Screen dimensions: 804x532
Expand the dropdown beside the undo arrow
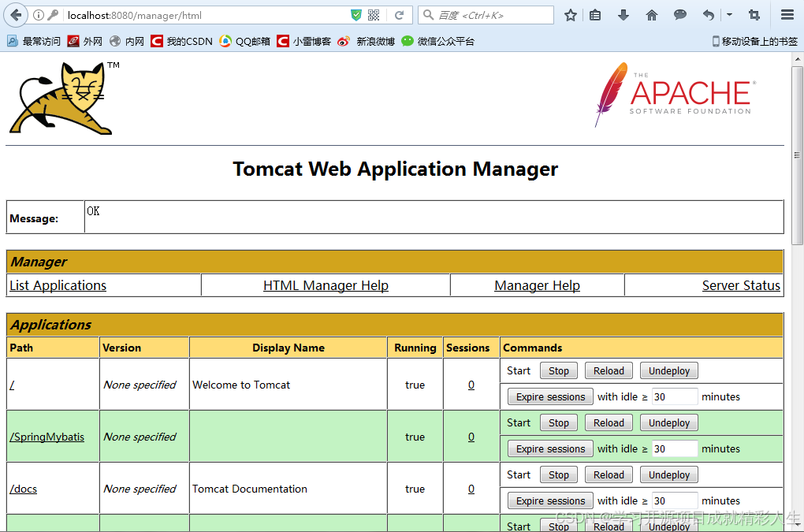[729, 16]
